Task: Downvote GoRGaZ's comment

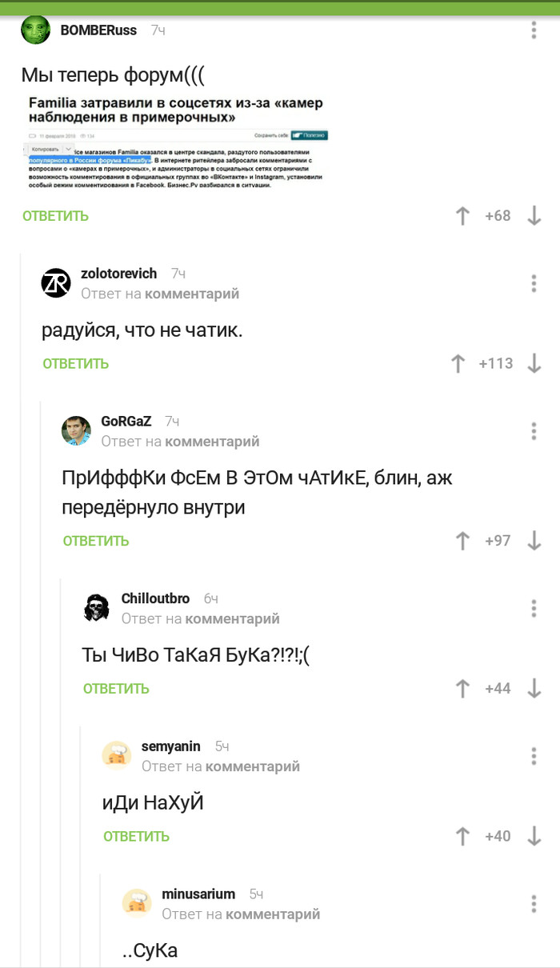Action: (x=534, y=541)
